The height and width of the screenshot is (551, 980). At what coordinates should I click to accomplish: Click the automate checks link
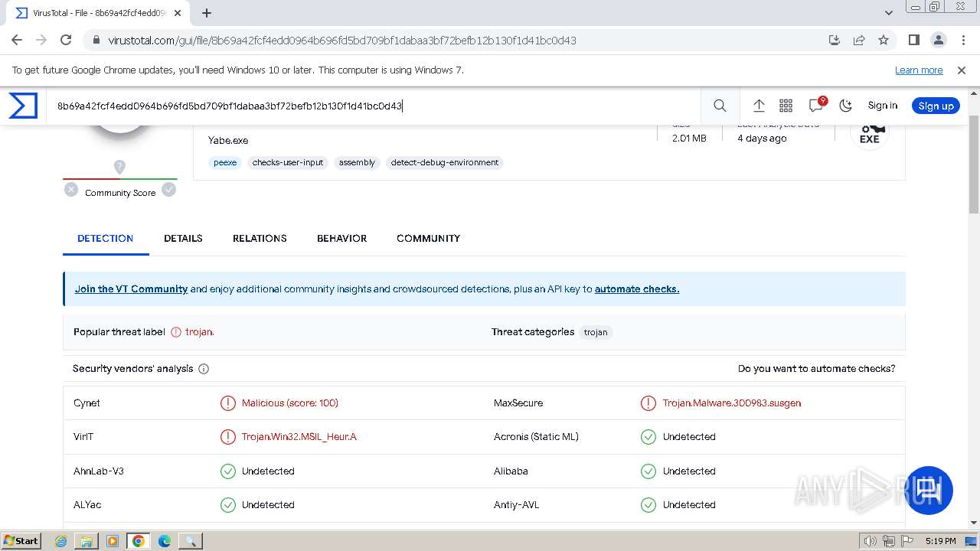[x=637, y=289]
